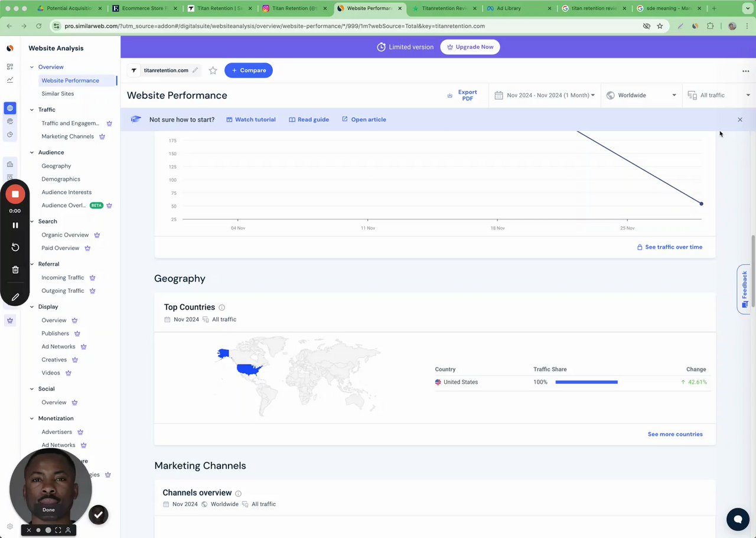Switch to the sde meaning browser tab
The image size is (756, 538).
coord(669,9)
